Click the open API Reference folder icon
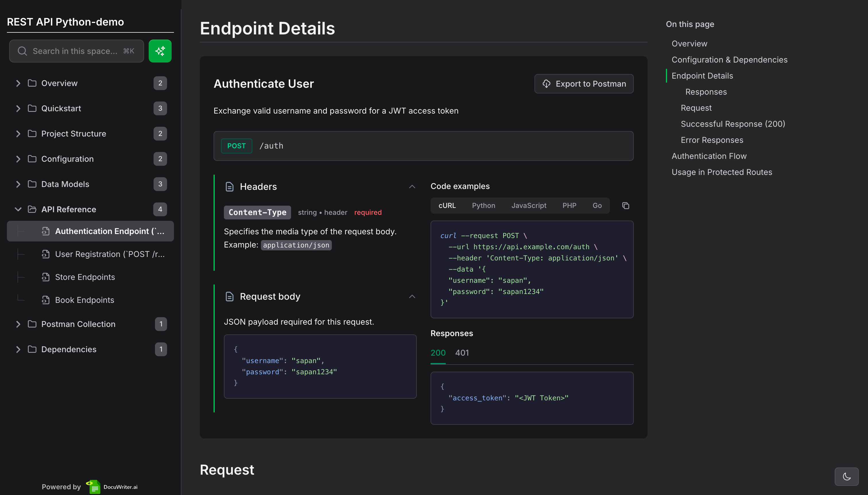 pos(32,209)
